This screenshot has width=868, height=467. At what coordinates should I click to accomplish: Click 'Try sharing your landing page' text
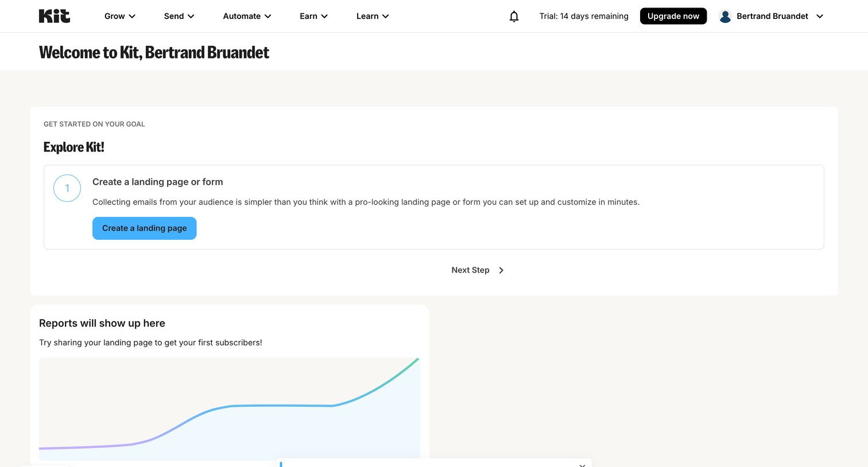(150, 343)
